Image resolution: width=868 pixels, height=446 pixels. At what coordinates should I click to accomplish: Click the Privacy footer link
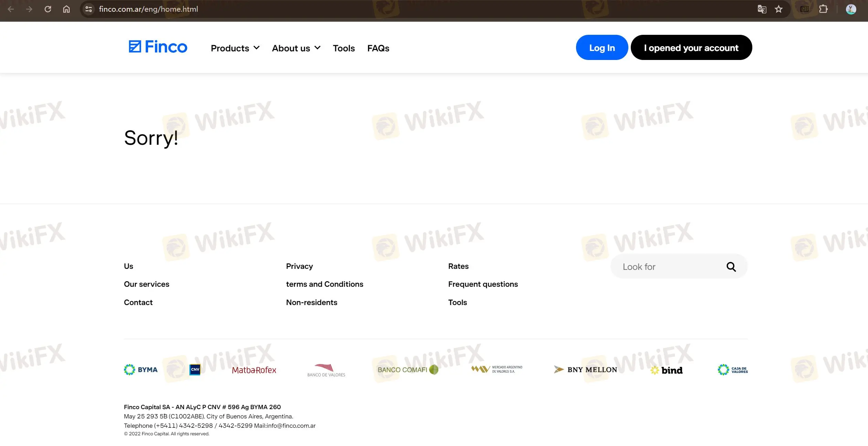[299, 266]
